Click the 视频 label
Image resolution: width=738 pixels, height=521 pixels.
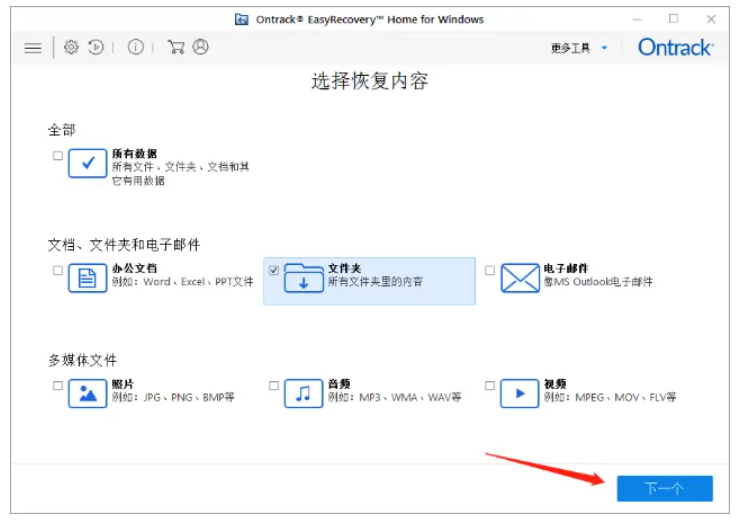click(555, 384)
